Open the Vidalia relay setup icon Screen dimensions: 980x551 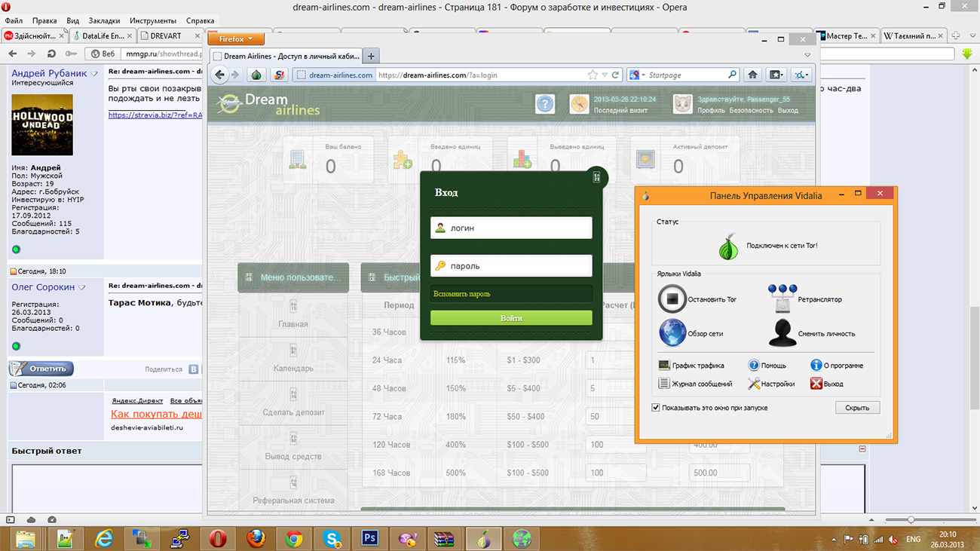(782, 299)
